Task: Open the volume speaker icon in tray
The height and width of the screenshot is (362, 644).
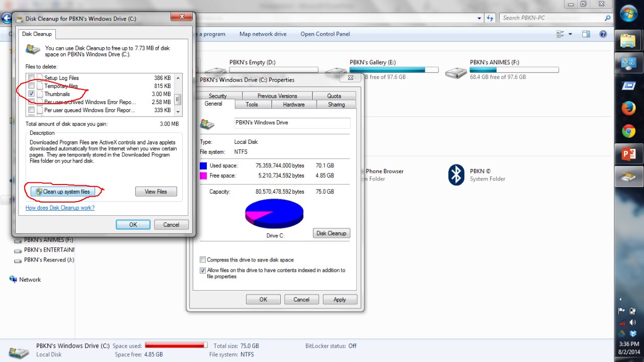Action: (632, 322)
